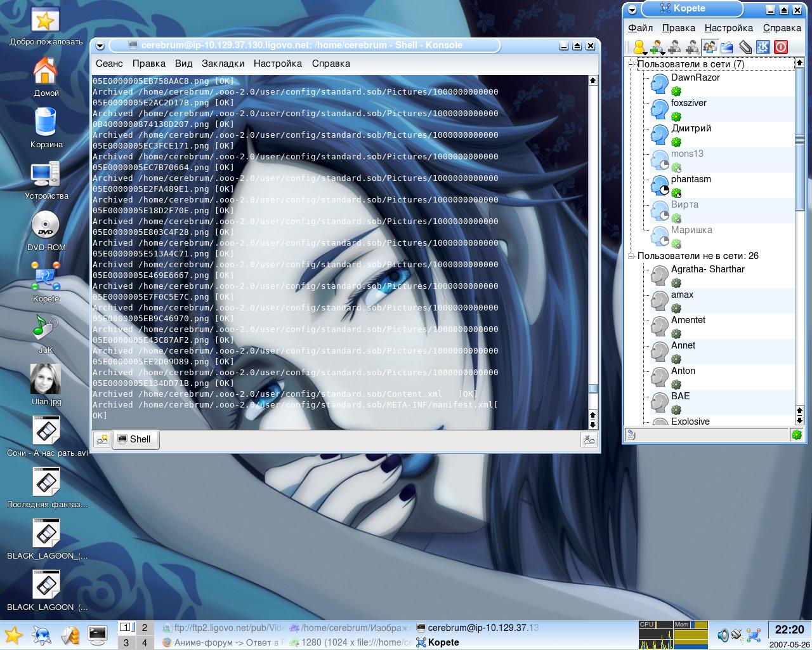
Task: Open the Файл menu in Kopete
Action: tap(640, 28)
